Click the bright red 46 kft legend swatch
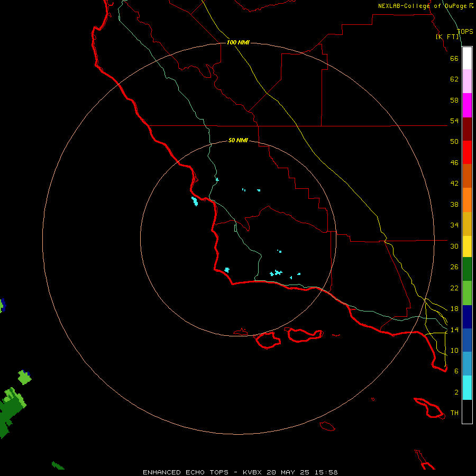 coord(467,152)
